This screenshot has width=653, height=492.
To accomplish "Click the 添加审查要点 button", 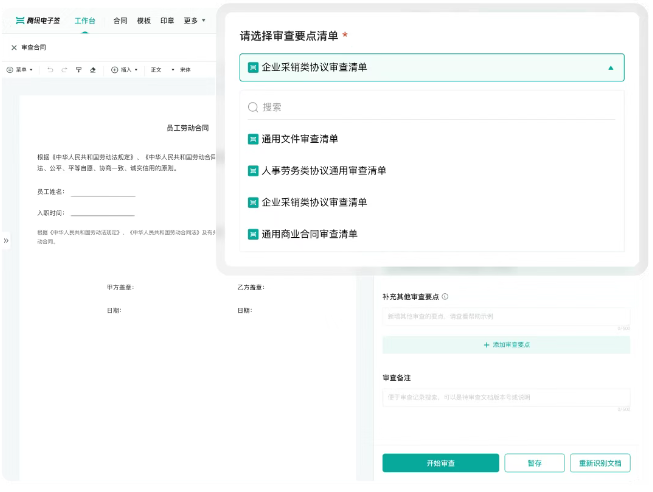I will coord(506,345).
